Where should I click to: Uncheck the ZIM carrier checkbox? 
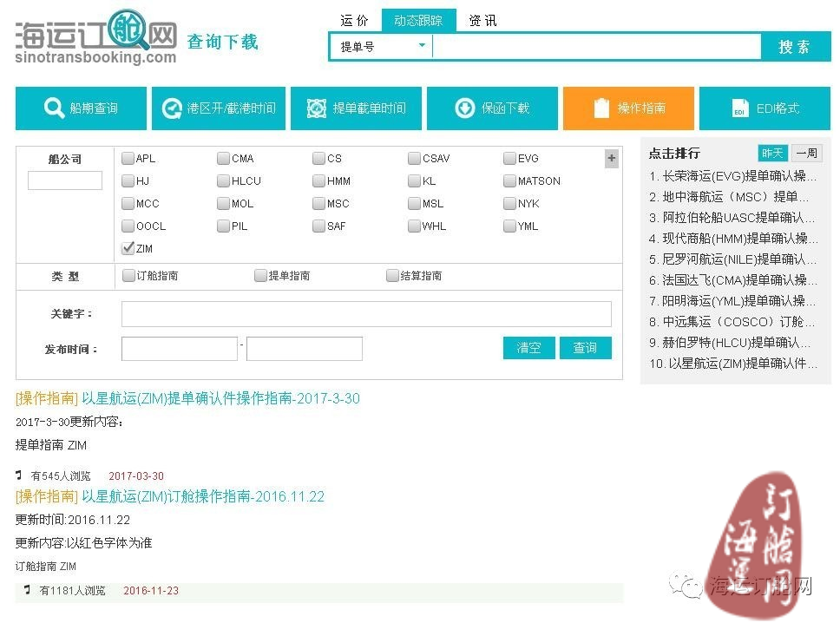coord(128,248)
